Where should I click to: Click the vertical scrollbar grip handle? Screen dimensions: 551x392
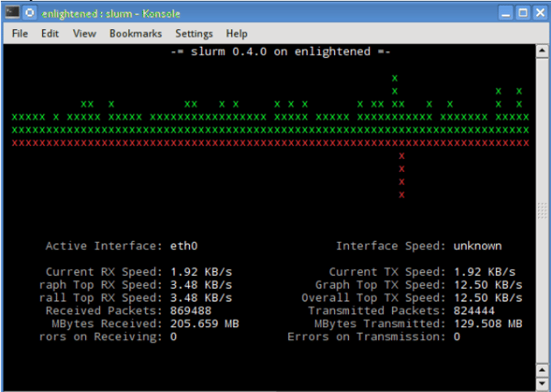click(x=542, y=210)
